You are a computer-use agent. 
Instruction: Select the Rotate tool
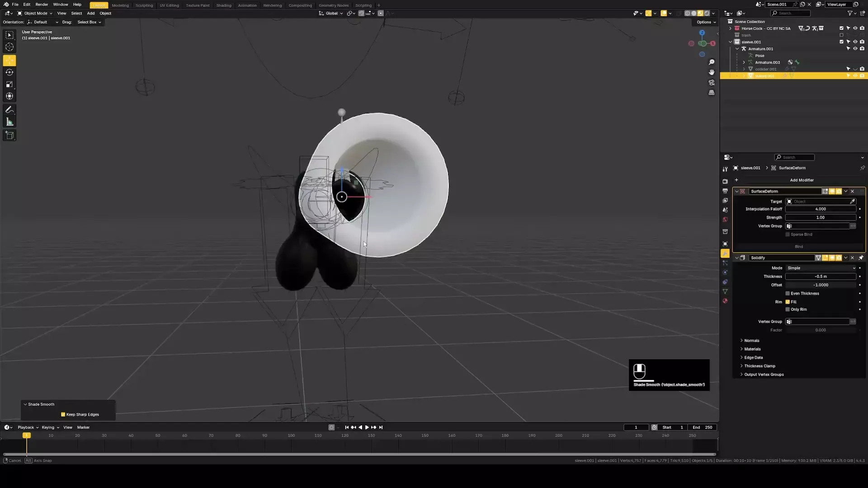point(9,72)
